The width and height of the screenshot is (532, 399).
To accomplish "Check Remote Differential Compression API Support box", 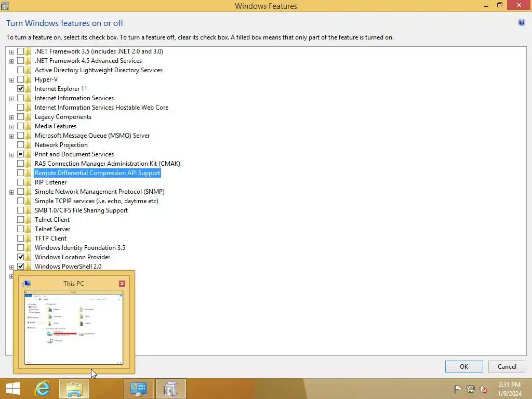I will coord(20,172).
